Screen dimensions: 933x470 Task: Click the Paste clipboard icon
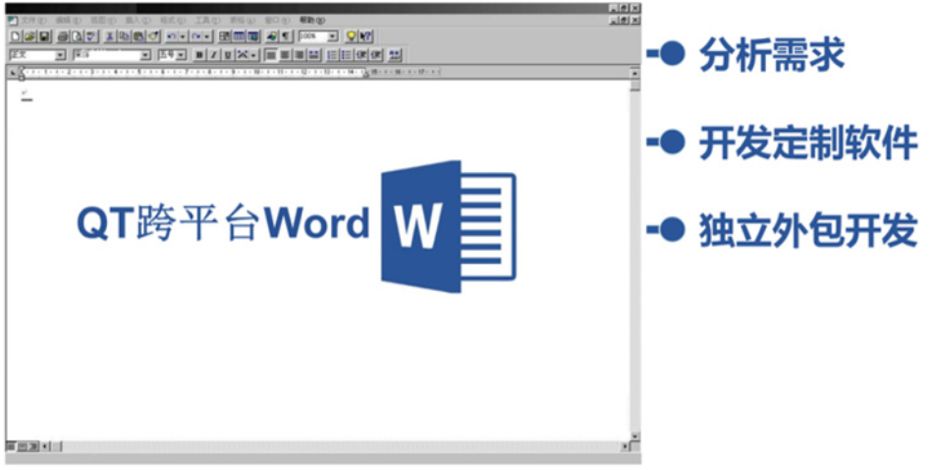pyautogui.click(x=138, y=36)
